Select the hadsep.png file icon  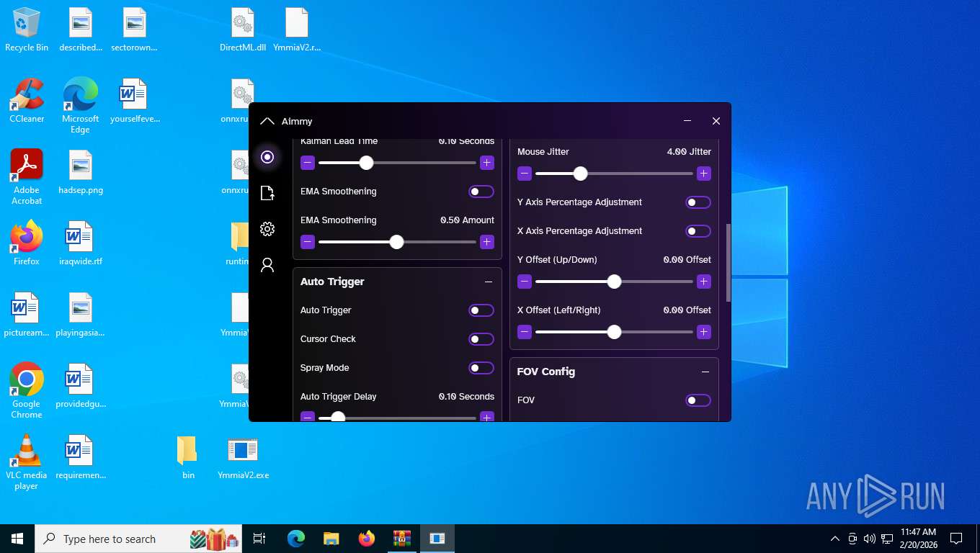tap(81, 173)
